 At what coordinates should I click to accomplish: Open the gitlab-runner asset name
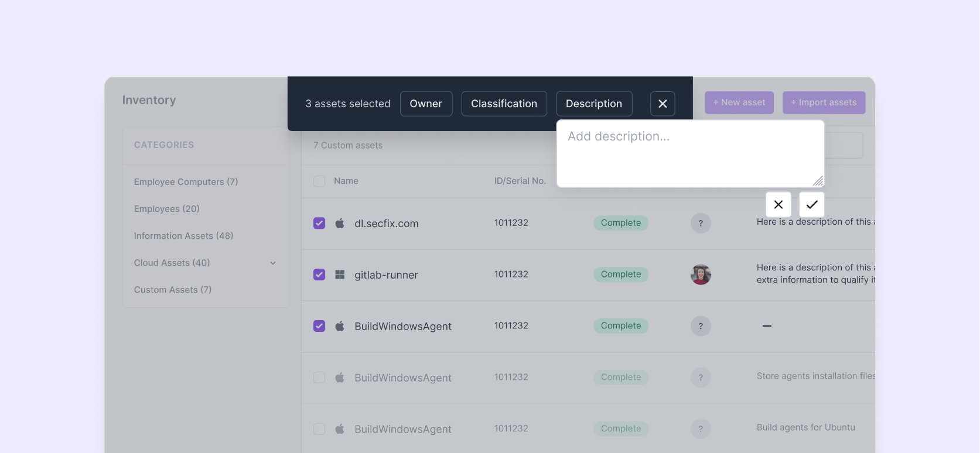tap(386, 275)
